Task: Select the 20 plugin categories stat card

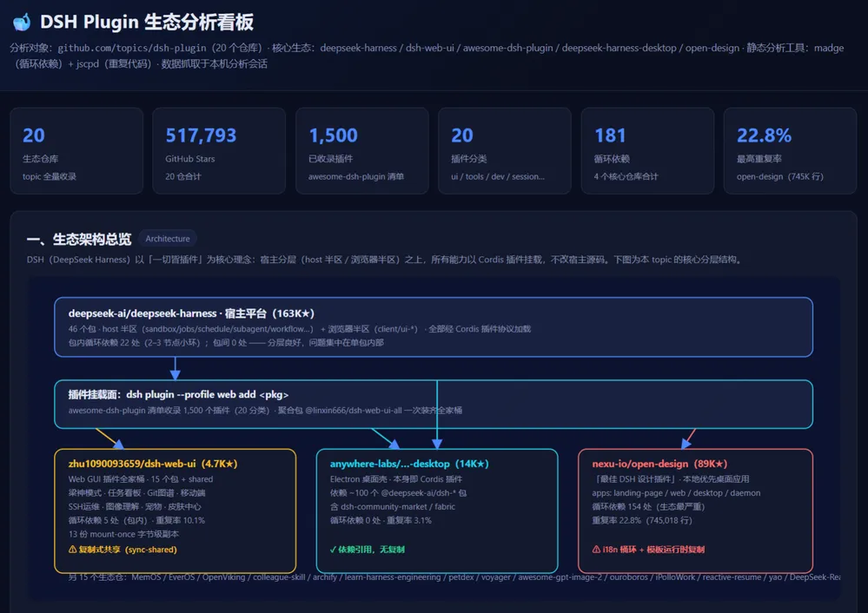Action: point(504,150)
